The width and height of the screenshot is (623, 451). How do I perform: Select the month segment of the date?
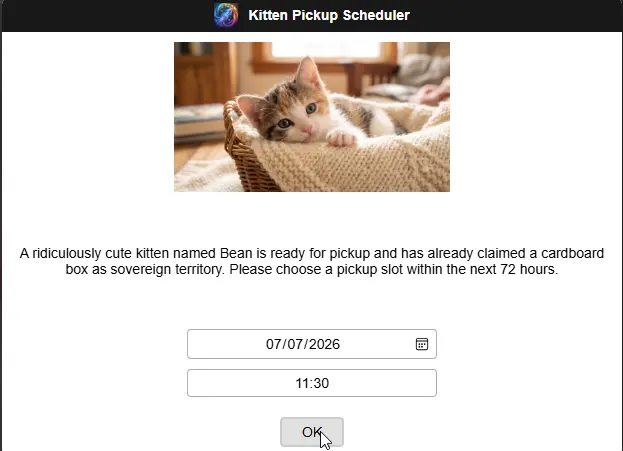coord(275,344)
